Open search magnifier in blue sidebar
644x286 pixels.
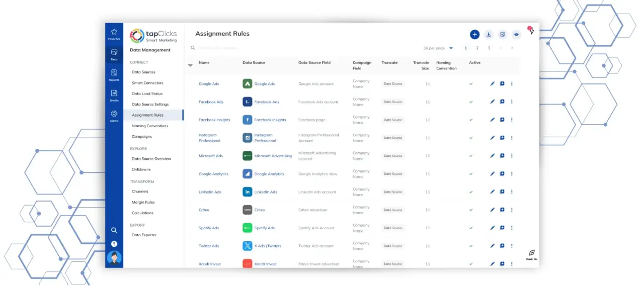coord(114,230)
